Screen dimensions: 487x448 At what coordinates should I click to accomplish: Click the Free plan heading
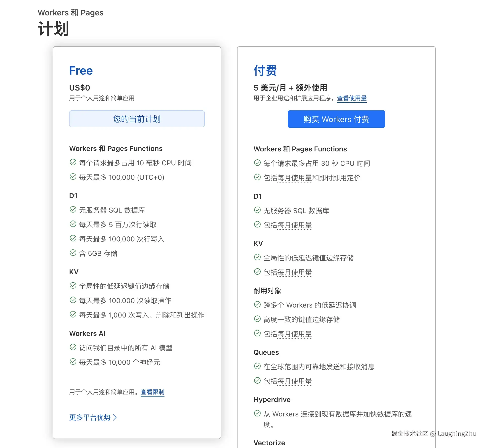[81, 71]
